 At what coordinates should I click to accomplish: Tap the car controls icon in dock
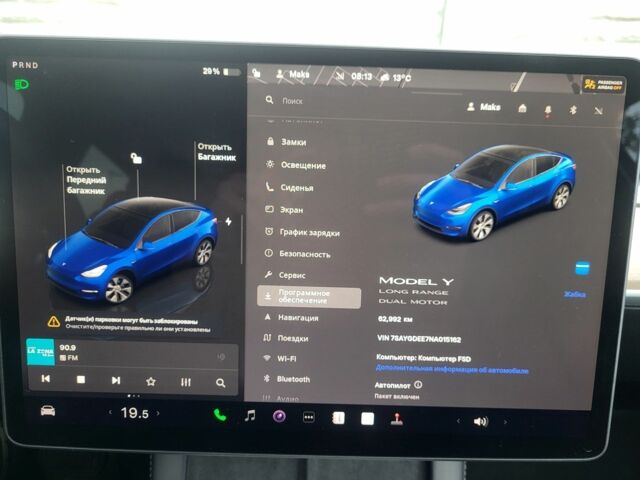point(47,411)
